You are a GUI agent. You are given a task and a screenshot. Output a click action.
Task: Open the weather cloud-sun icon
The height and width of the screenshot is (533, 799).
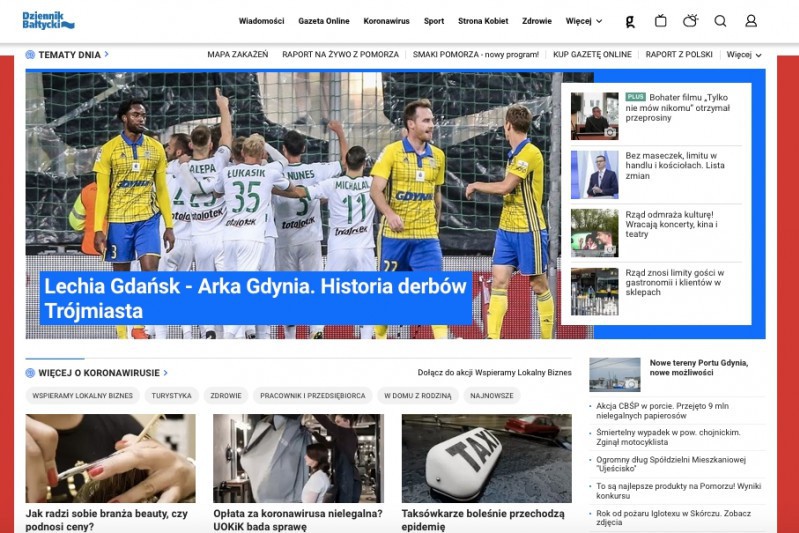pos(690,21)
